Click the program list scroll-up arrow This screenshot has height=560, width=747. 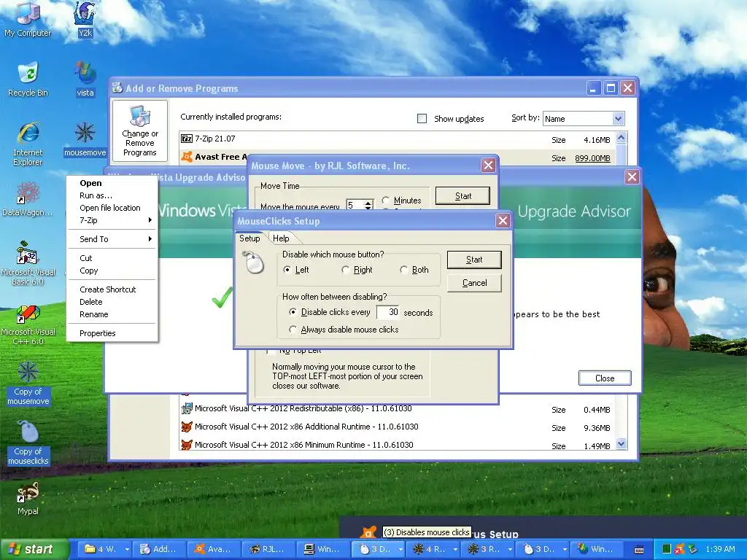tap(621, 138)
